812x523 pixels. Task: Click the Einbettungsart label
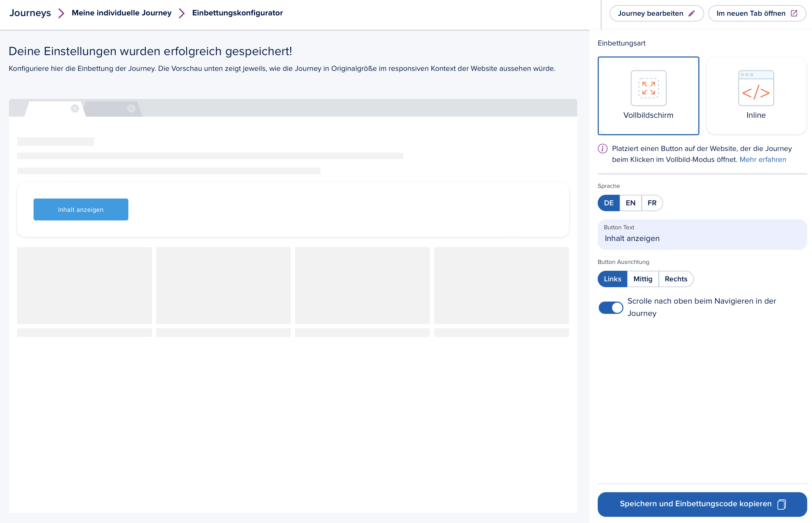click(x=621, y=43)
